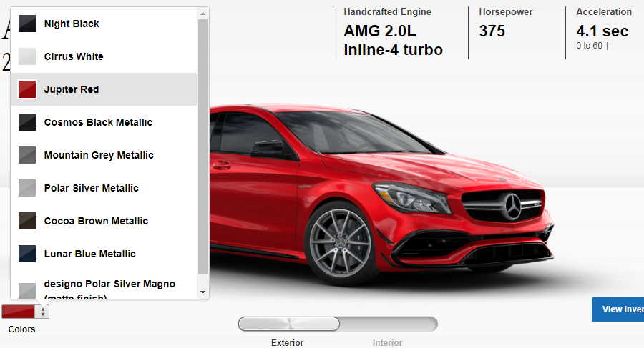644x348 pixels.
Task: Choose Mountain Grey Metallic swatch icon
Action: click(x=27, y=155)
